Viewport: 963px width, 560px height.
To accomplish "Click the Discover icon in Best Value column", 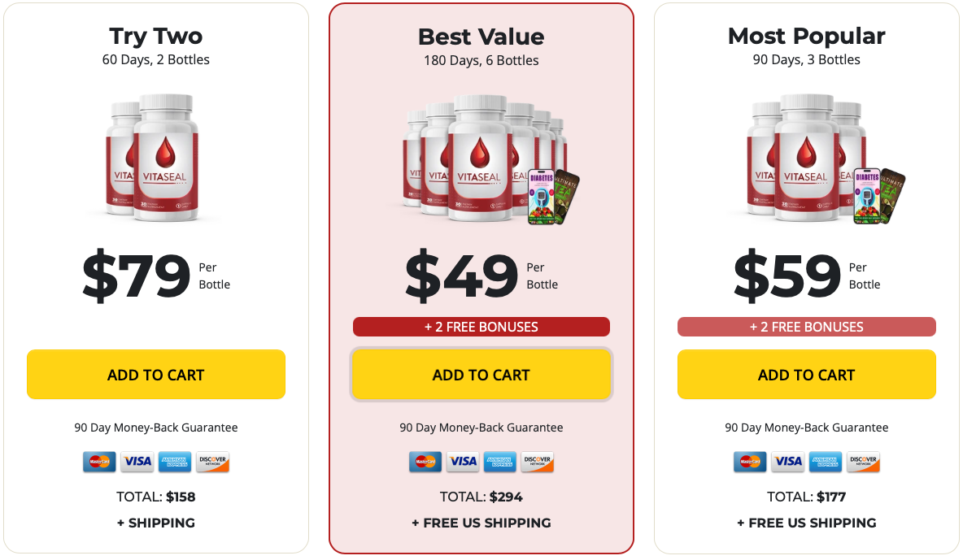I will [537, 462].
